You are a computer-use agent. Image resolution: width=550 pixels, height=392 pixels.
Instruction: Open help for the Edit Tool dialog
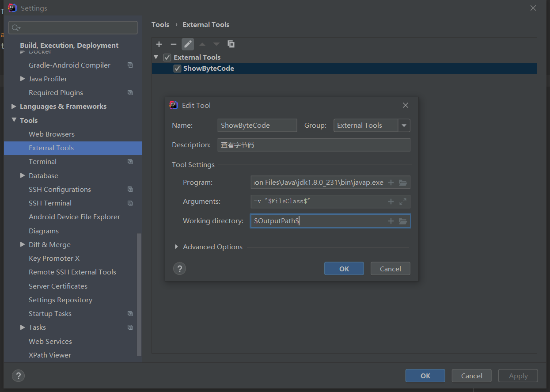pyautogui.click(x=179, y=269)
